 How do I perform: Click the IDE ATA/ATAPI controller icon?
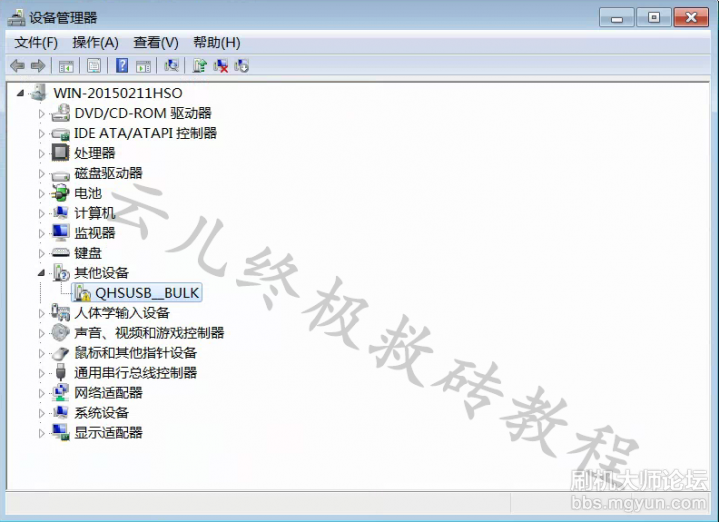61,133
